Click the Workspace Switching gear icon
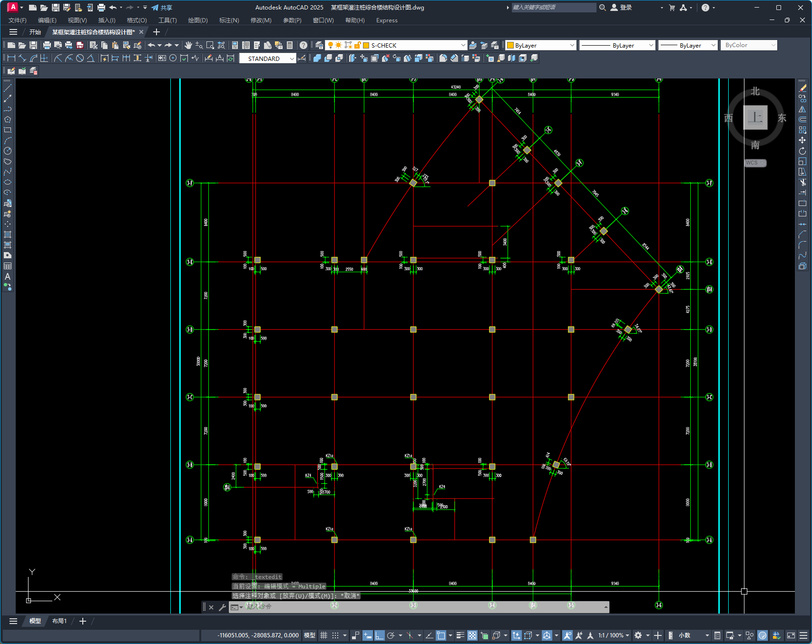The width and height of the screenshot is (812, 644). [x=638, y=635]
